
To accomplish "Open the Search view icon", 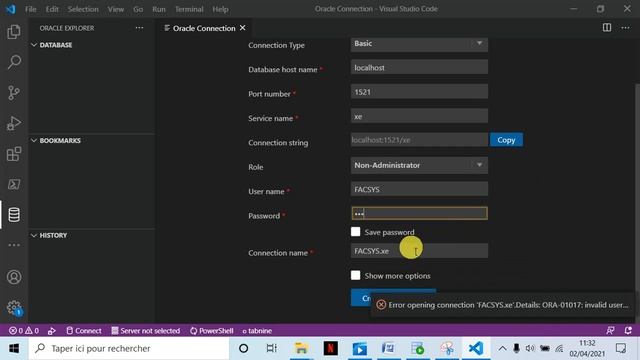I will [14, 62].
